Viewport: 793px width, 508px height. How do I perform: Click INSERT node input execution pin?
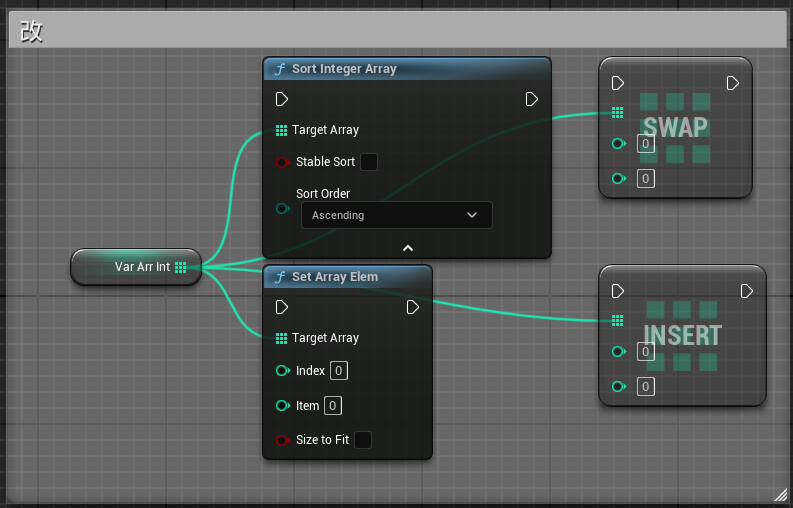click(618, 291)
